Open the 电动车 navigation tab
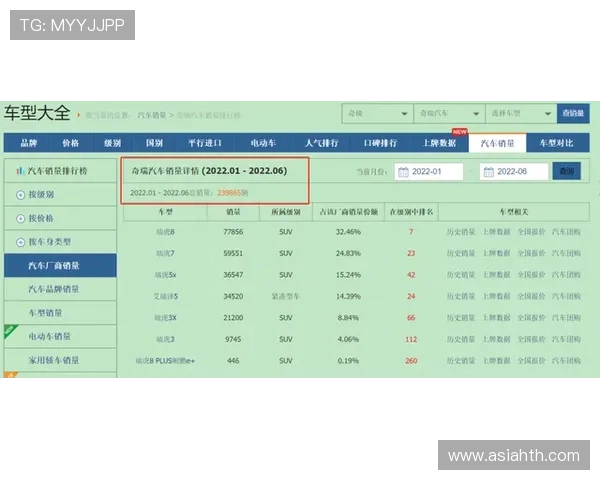The image size is (600, 480). click(263, 143)
